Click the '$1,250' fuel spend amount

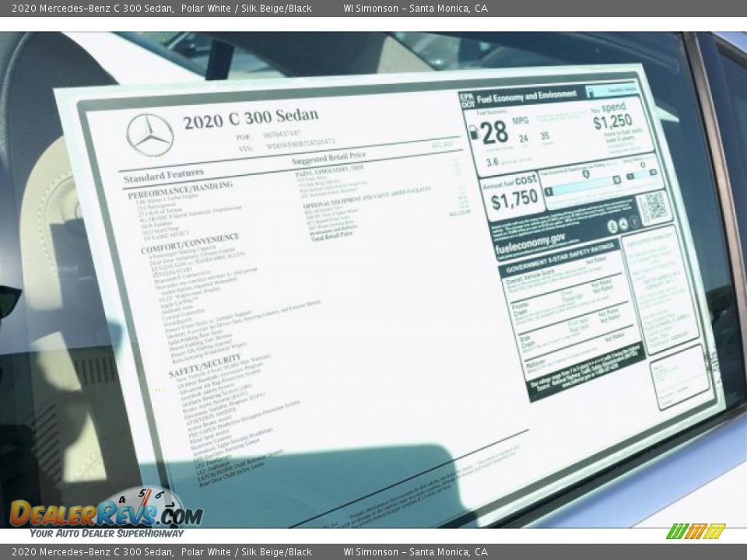[612, 121]
